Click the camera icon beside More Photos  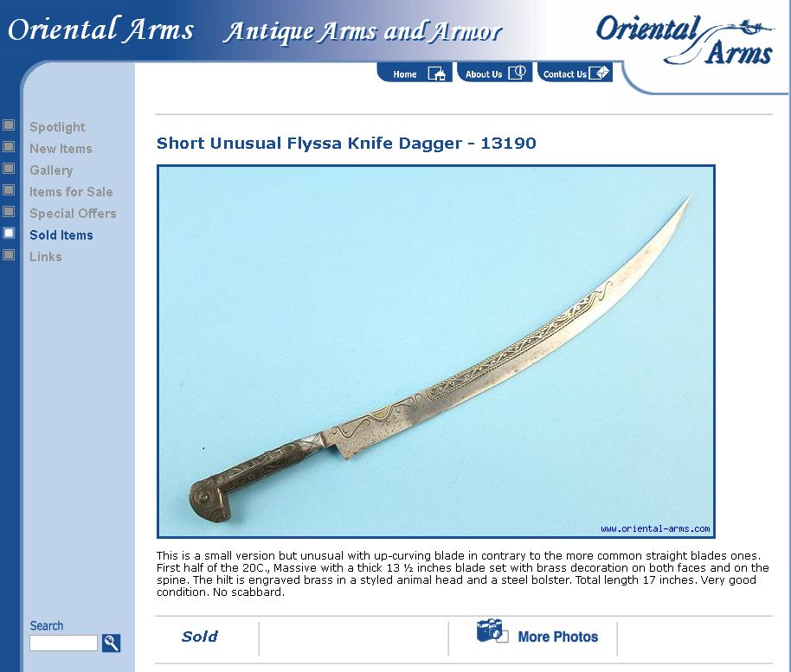pyautogui.click(x=492, y=631)
